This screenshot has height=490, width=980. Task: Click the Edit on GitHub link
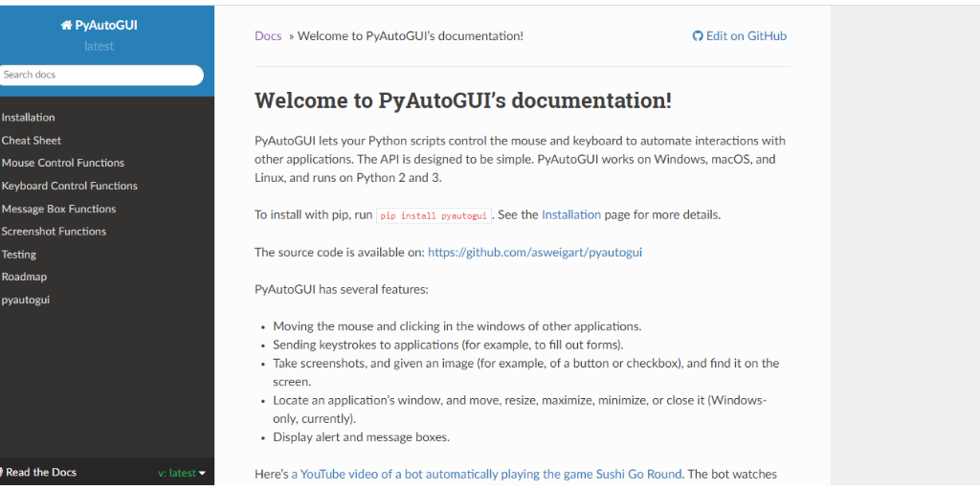click(740, 36)
